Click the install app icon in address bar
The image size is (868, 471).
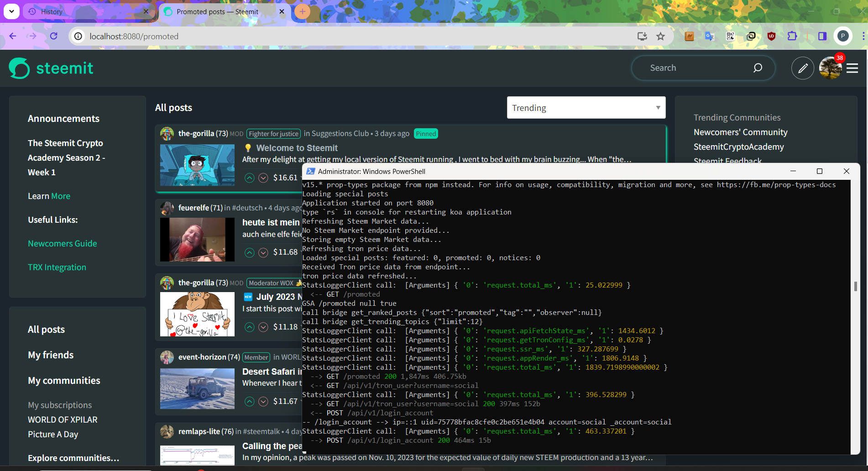(642, 36)
